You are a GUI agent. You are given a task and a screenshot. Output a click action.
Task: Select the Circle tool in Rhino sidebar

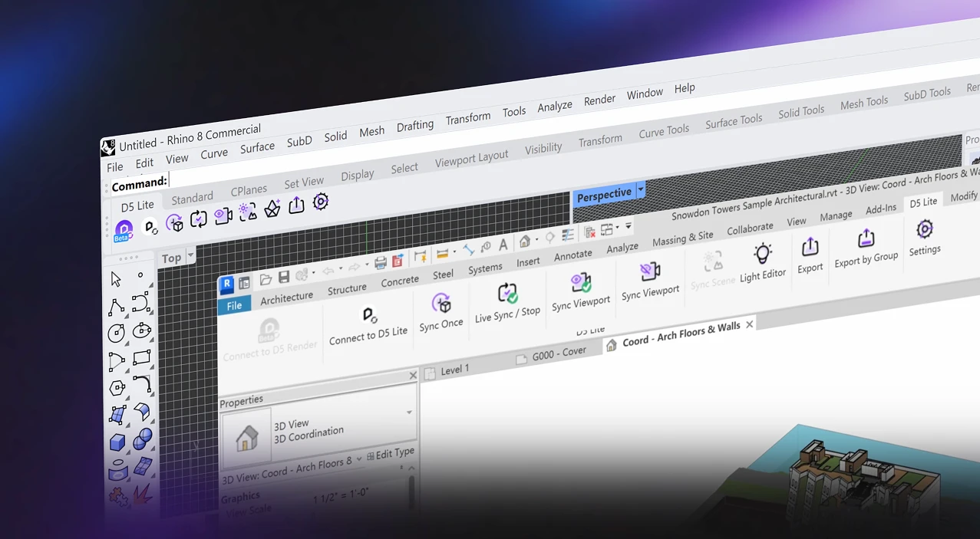(x=117, y=334)
